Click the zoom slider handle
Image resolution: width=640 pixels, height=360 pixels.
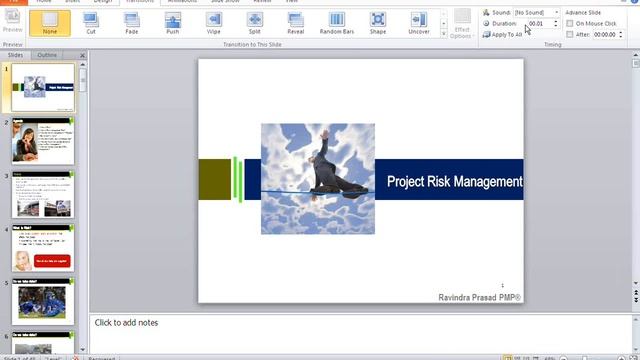584,358
